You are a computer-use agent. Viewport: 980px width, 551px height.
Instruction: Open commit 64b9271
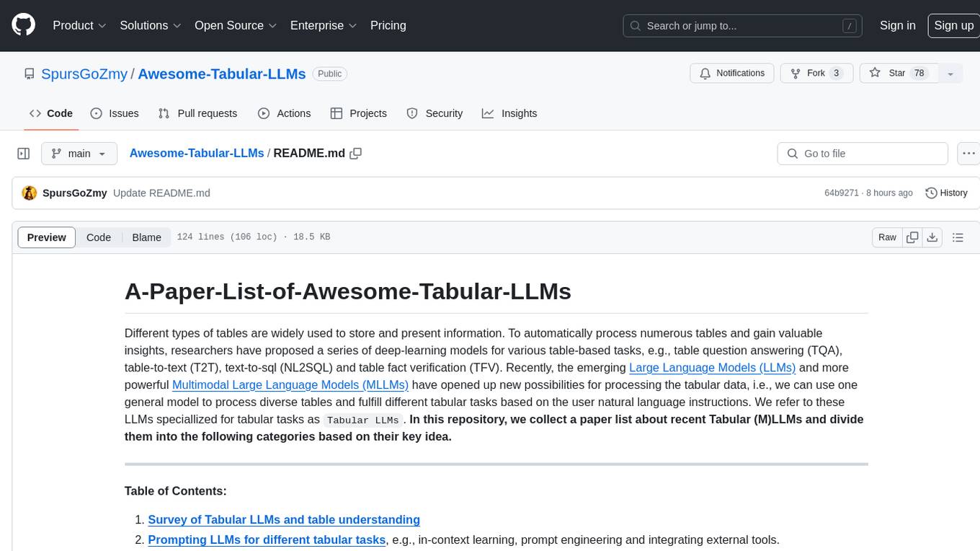coord(842,193)
